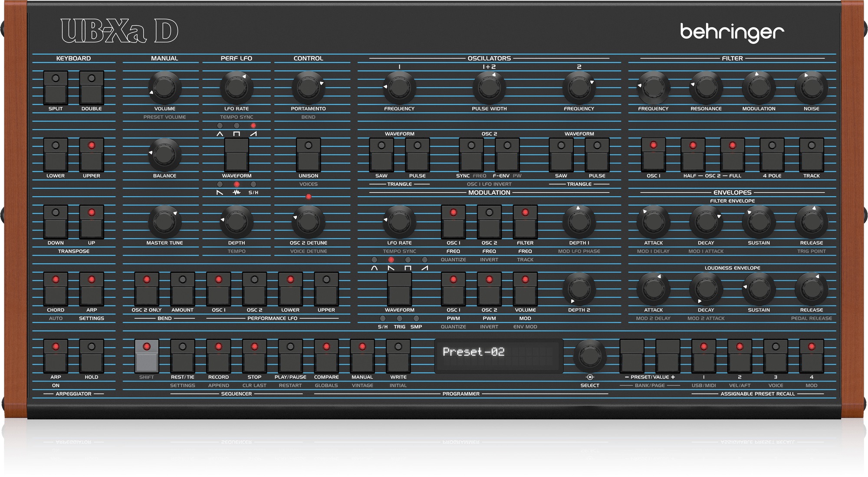Click the SELECT encoder knob
Viewport: 868px width, 477px height.
[x=589, y=356]
